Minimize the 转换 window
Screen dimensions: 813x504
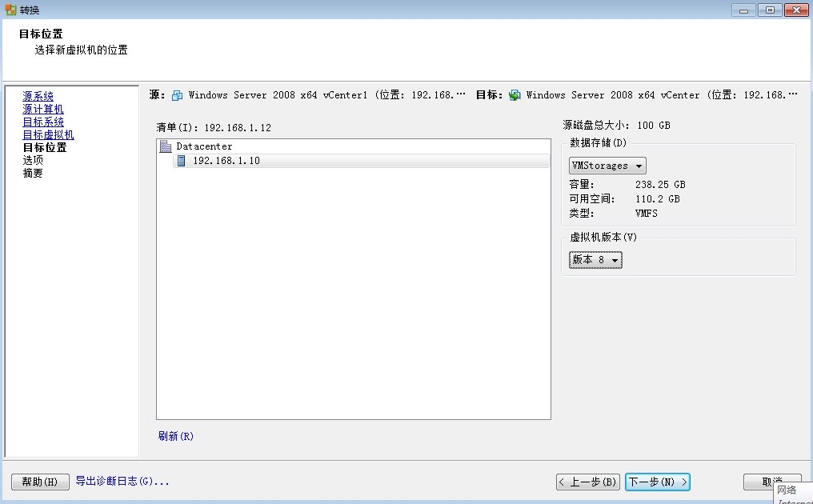pyautogui.click(x=743, y=10)
